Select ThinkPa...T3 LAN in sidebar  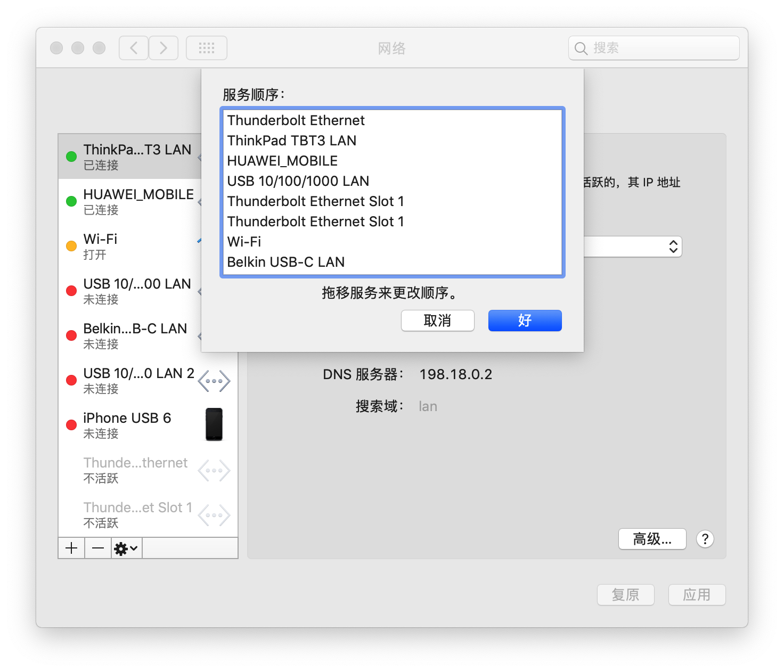coord(130,157)
